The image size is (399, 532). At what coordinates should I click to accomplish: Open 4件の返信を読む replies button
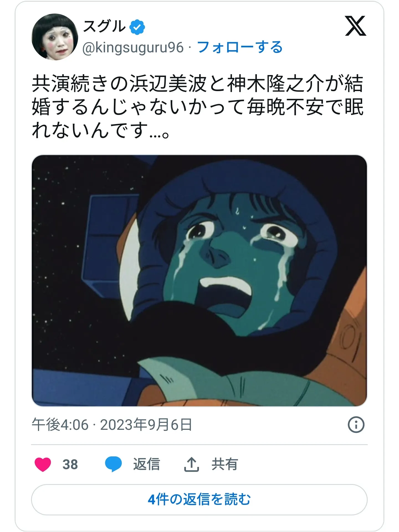click(199, 500)
